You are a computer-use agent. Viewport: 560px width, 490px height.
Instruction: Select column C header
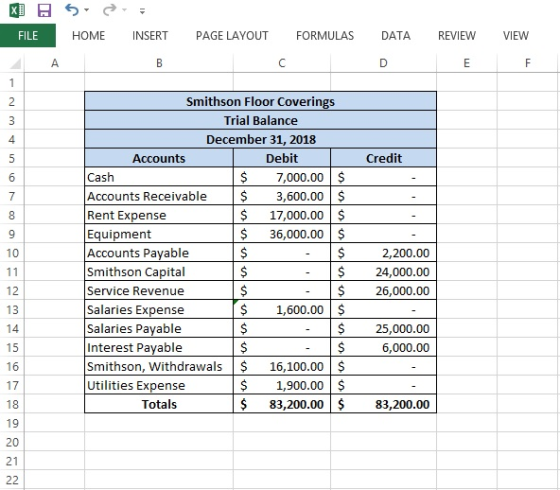point(282,63)
